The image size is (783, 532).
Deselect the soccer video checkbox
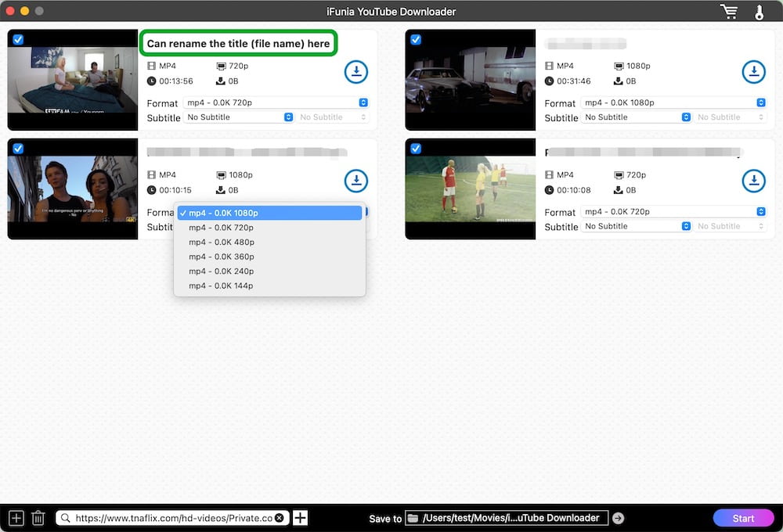416,149
